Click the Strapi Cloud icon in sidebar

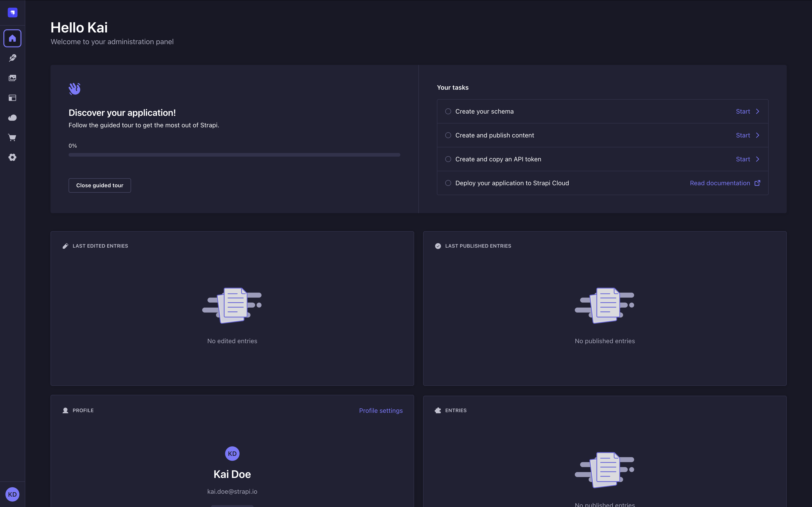(x=12, y=117)
